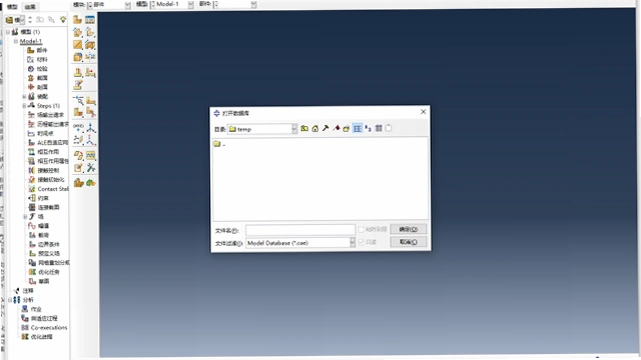Select the Jobs node under Analysis
This screenshot has width=641, height=360.
click(36, 309)
